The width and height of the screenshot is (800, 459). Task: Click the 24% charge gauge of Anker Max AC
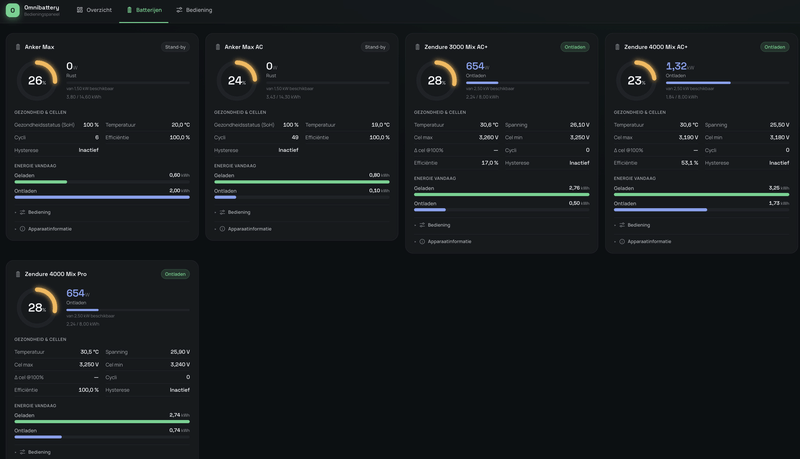(x=237, y=81)
